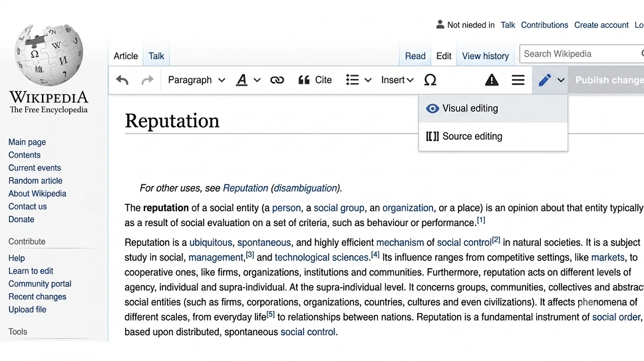The height and width of the screenshot is (361, 644).
Task: Follow the ubiquitous link
Action: coord(211,243)
